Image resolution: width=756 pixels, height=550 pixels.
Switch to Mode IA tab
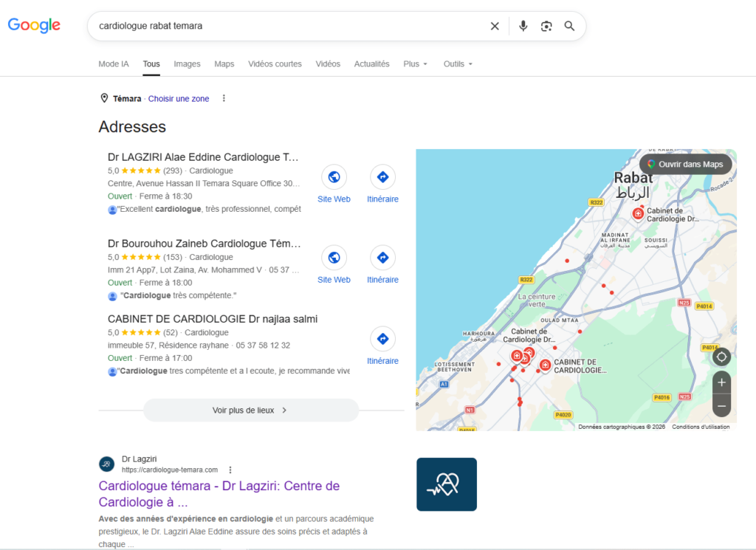pyautogui.click(x=113, y=63)
